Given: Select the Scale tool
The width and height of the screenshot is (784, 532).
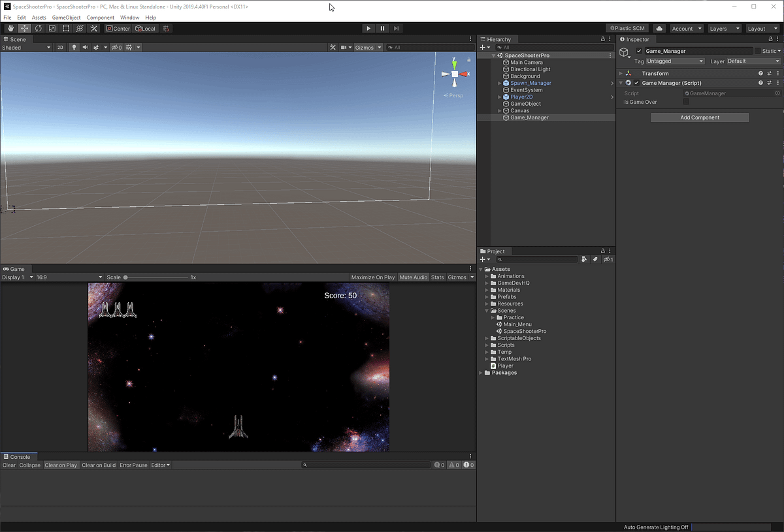Looking at the screenshot, I should pyautogui.click(x=52, y=28).
